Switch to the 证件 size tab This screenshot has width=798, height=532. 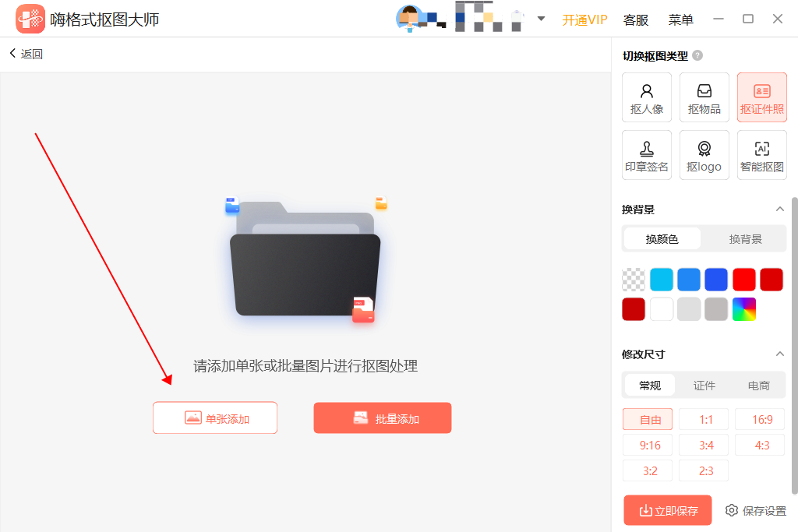point(704,386)
